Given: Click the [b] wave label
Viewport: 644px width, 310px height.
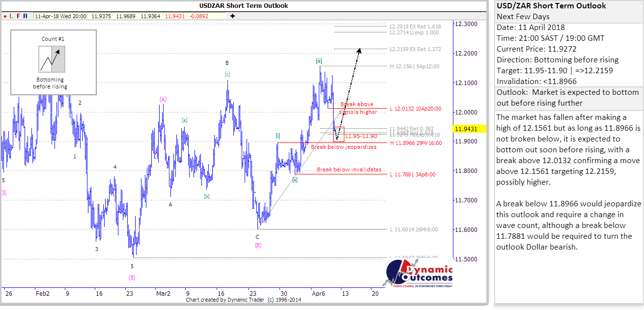Looking at the screenshot, I should pos(207,197).
